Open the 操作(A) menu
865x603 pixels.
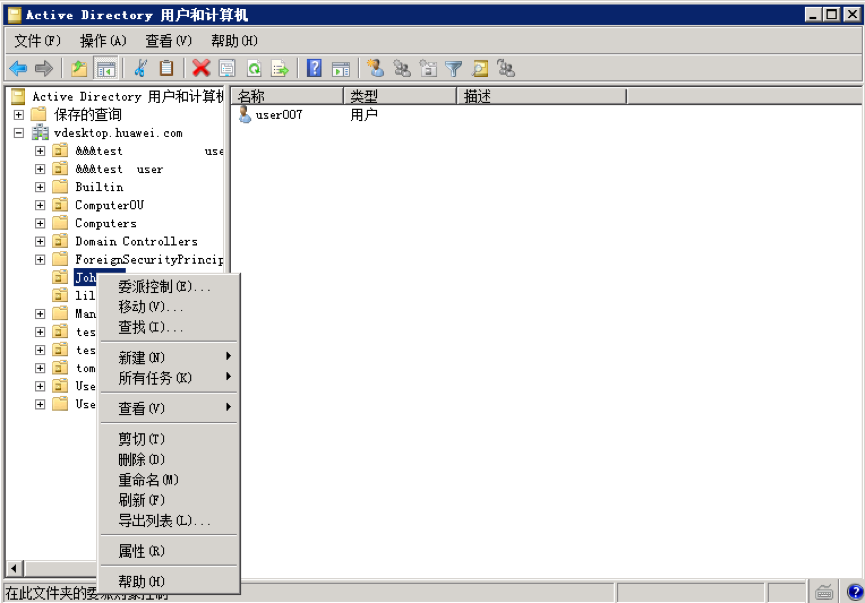click(103, 41)
